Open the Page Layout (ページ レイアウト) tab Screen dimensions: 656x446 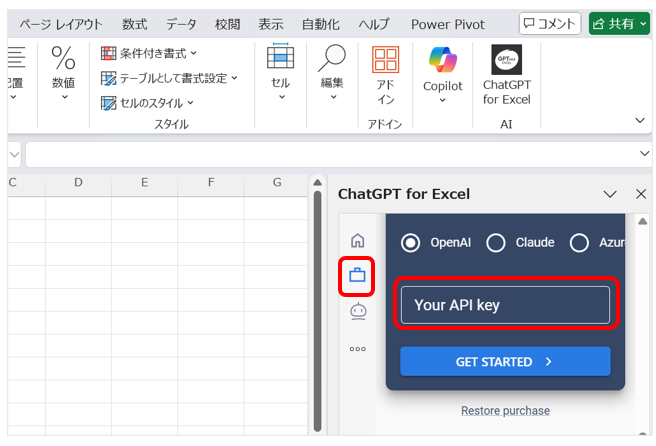pyautogui.click(x=61, y=25)
